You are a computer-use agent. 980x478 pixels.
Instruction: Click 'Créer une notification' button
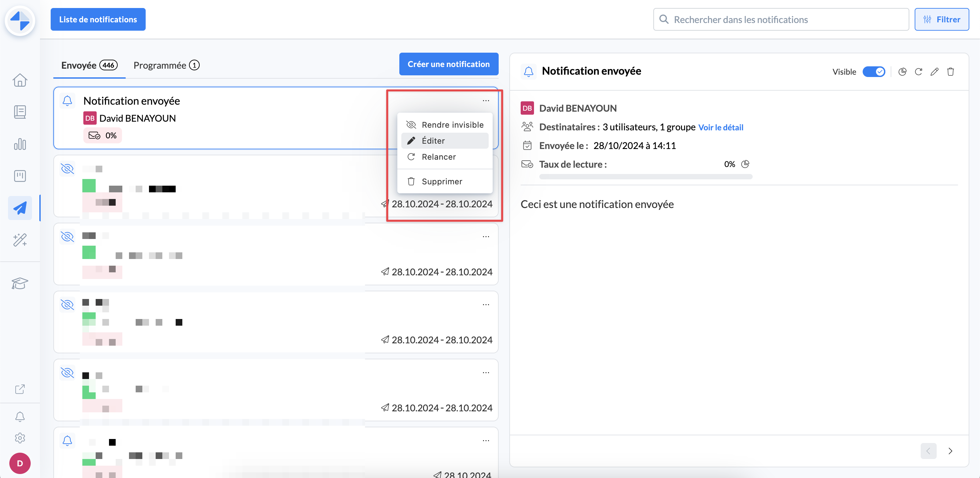pyautogui.click(x=449, y=64)
